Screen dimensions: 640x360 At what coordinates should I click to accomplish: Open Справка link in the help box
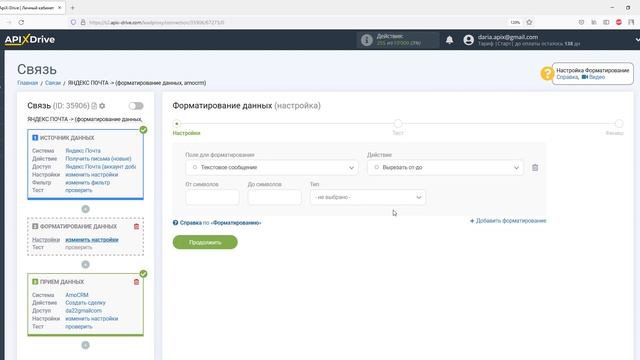(567, 77)
